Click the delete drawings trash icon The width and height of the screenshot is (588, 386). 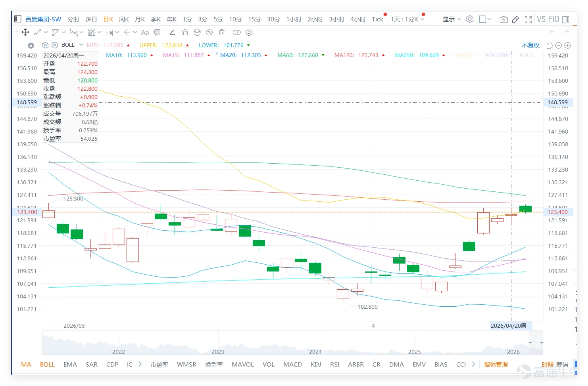tap(222, 32)
